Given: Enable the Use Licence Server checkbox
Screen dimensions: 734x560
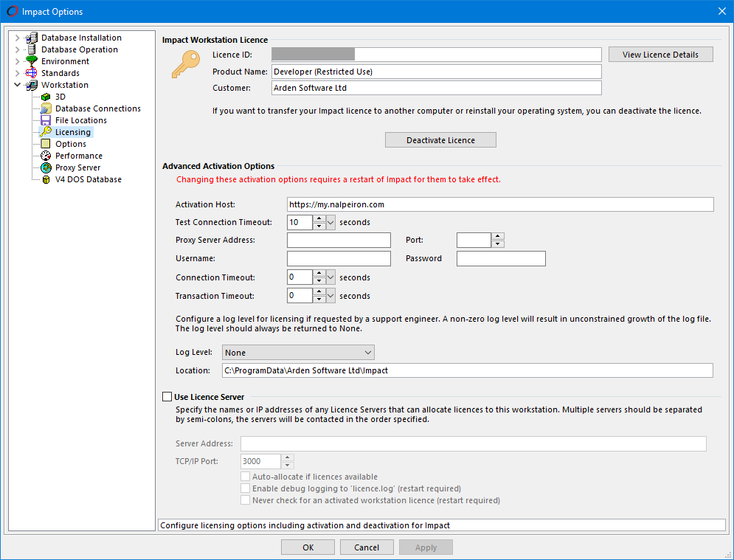Looking at the screenshot, I should click(x=167, y=397).
